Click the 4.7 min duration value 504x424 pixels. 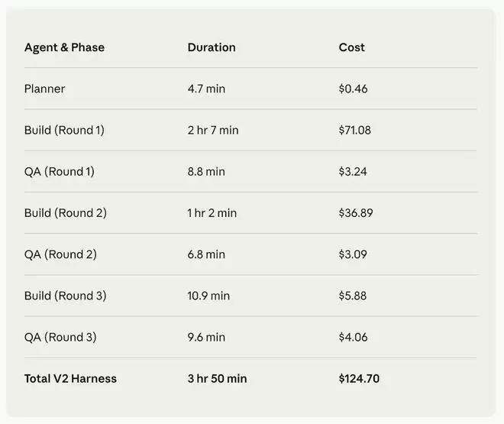coord(206,89)
